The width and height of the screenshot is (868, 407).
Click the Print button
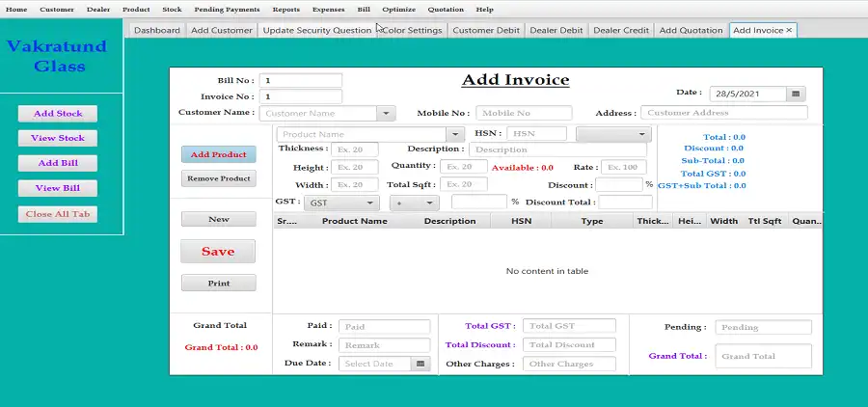[x=218, y=283]
